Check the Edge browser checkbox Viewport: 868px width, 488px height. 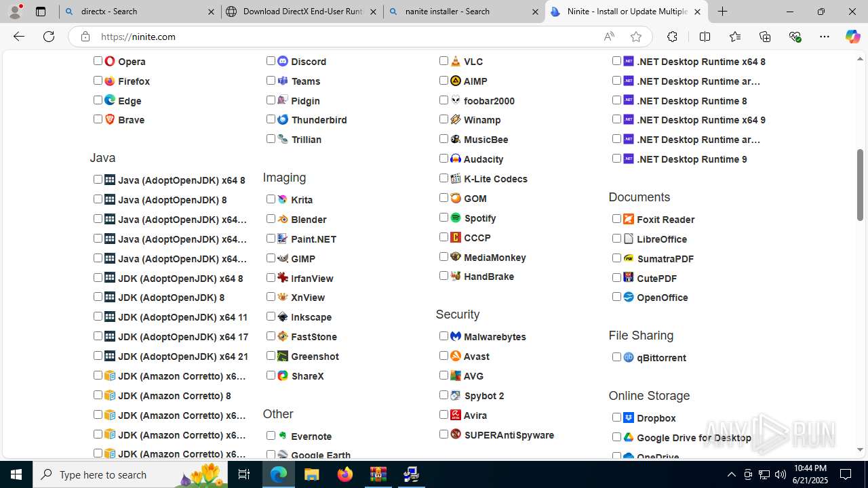tap(98, 100)
